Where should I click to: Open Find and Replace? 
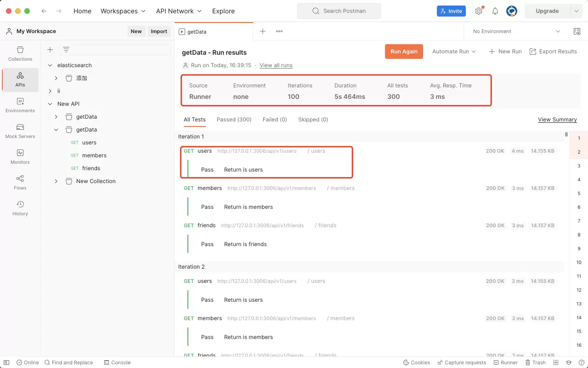pyautogui.click(x=68, y=362)
